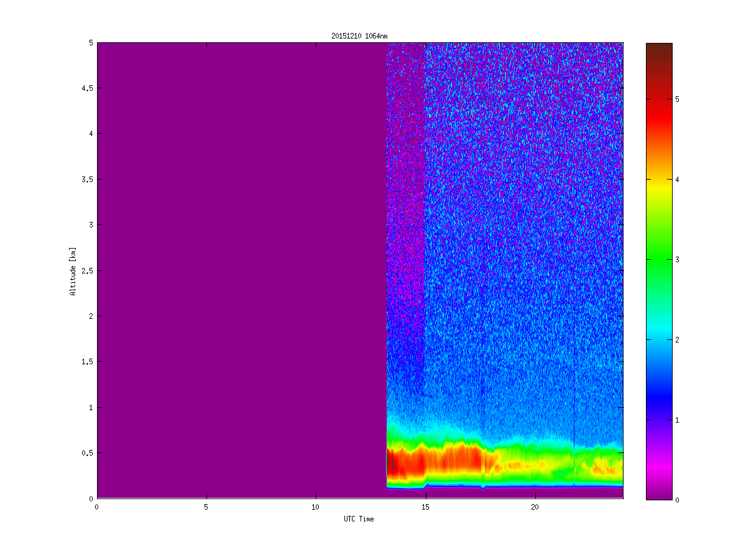Click colorbar tick label '5'
746x560 pixels.
(x=678, y=99)
